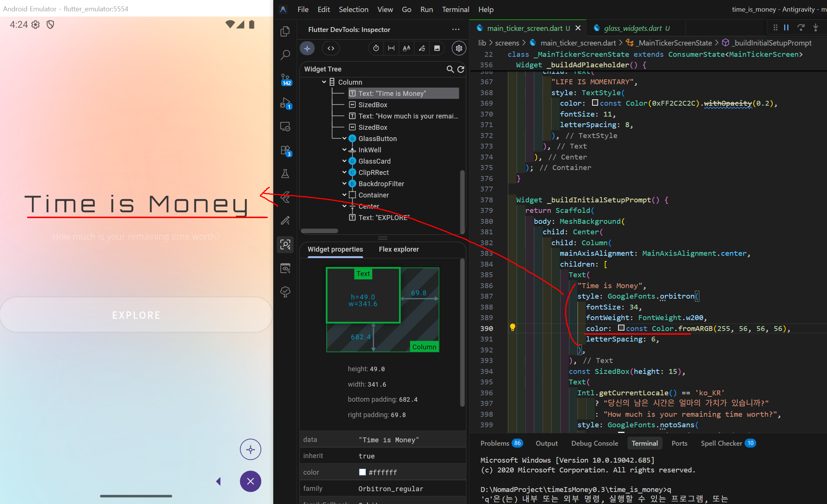Collapse the Column tree node
The height and width of the screenshot is (504, 827).
coord(324,82)
